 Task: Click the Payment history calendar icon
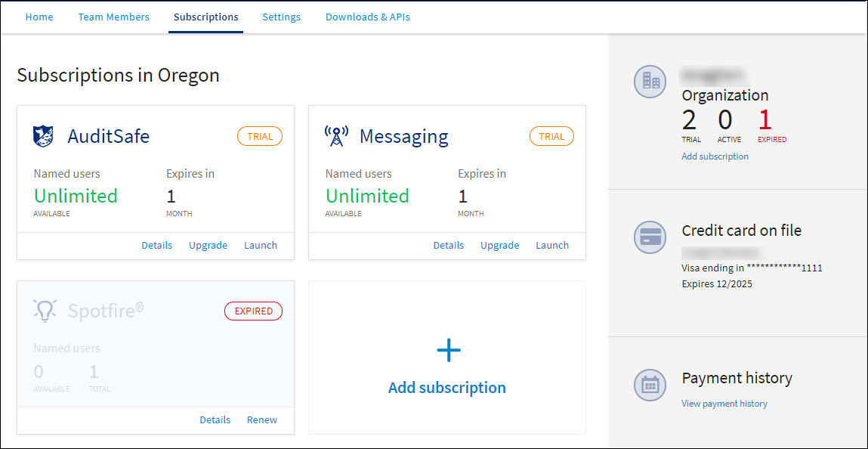(x=650, y=385)
